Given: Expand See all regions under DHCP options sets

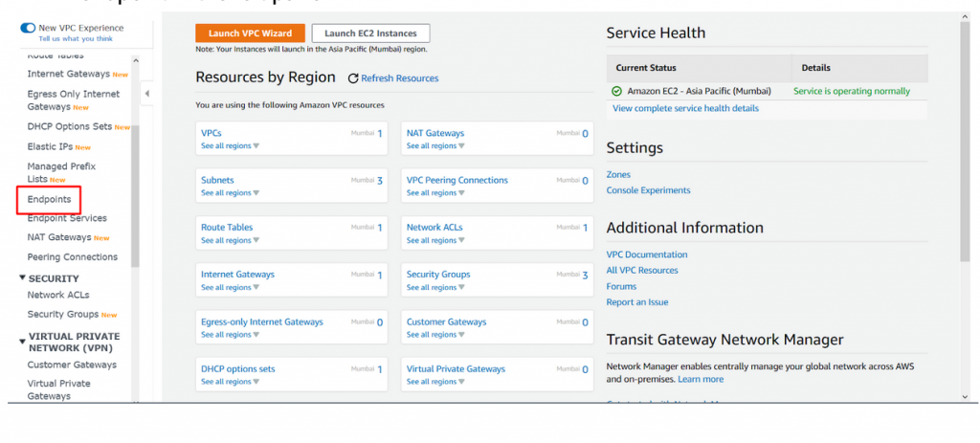Looking at the screenshot, I should tap(230, 382).
